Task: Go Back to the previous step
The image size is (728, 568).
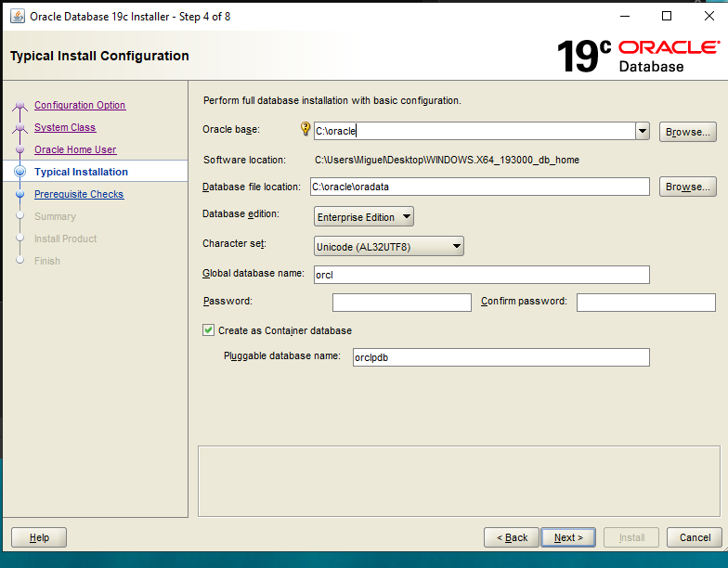Action: [512, 537]
